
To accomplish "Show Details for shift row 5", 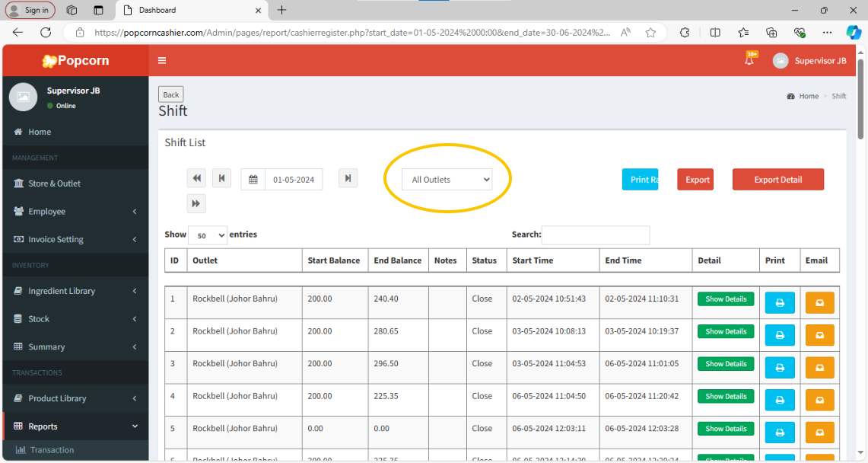I will [x=726, y=429].
